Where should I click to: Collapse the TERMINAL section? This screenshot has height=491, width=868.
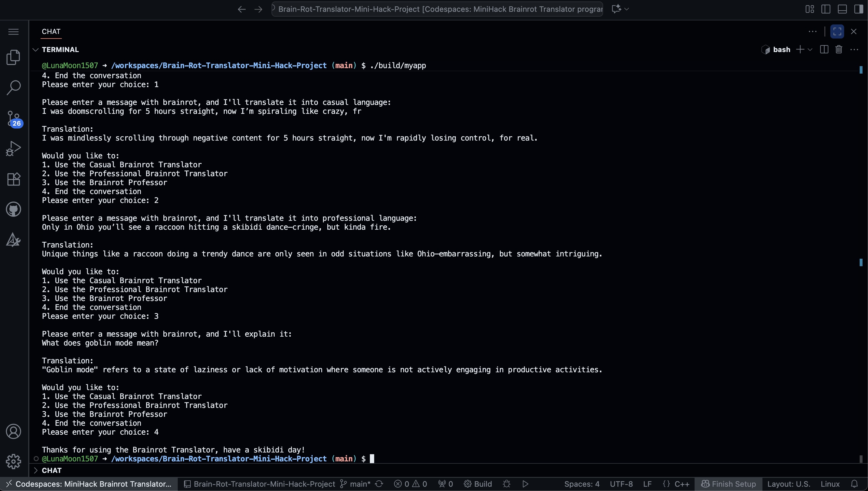pyautogui.click(x=35, y=49)
